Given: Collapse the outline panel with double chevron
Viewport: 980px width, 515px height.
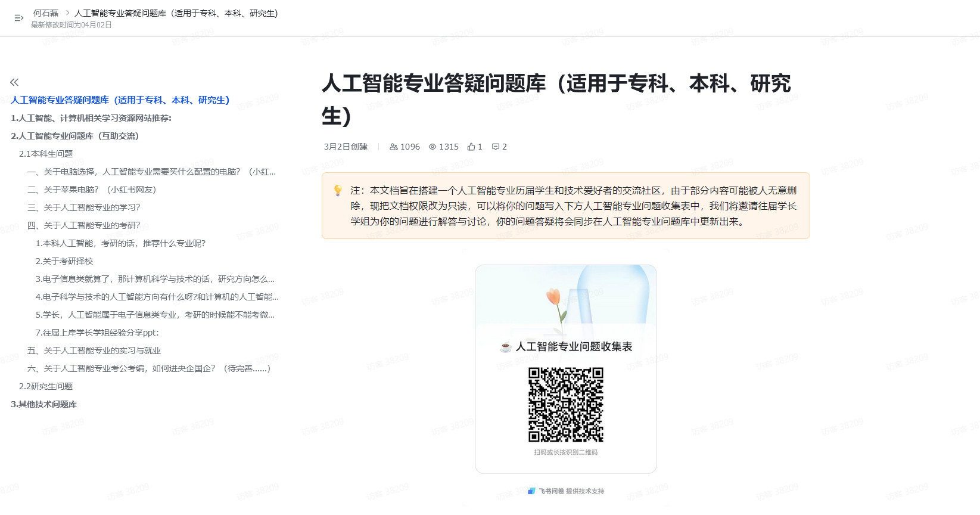Looking at the screenshot, I should click(x=14, y=82).
